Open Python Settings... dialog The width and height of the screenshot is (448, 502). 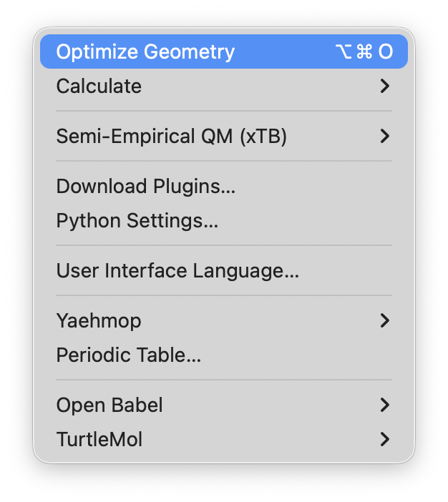coord(137,221)
